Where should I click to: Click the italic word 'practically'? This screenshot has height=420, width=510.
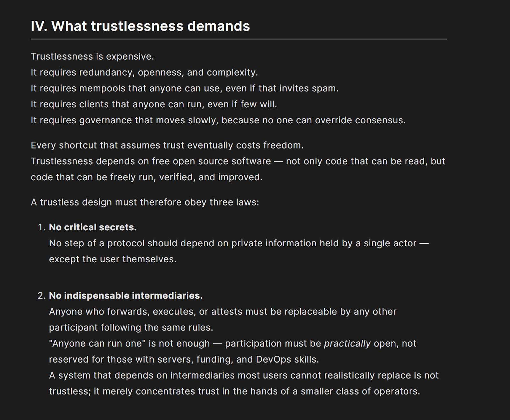pos(347,344)
